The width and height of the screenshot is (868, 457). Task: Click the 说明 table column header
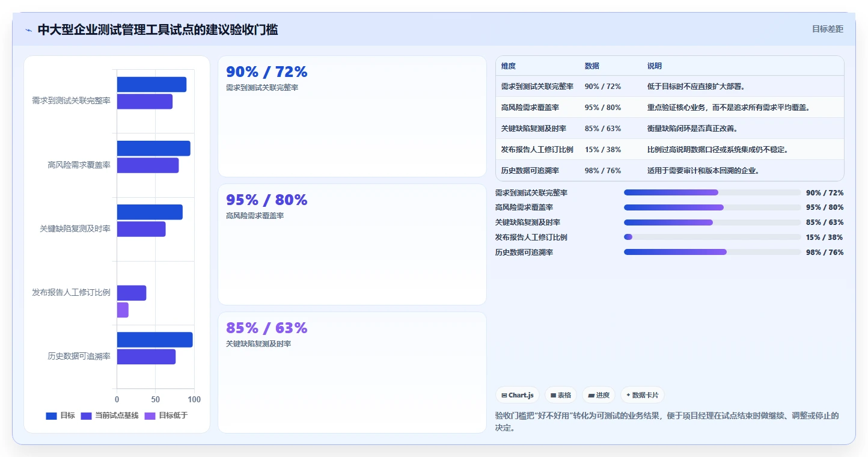click(655, 66)
